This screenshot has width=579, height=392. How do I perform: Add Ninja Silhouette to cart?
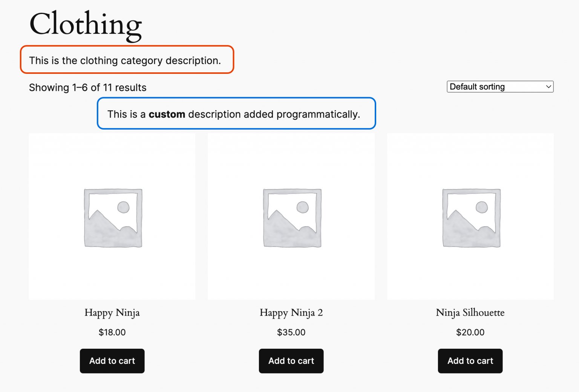click(470, 361)
